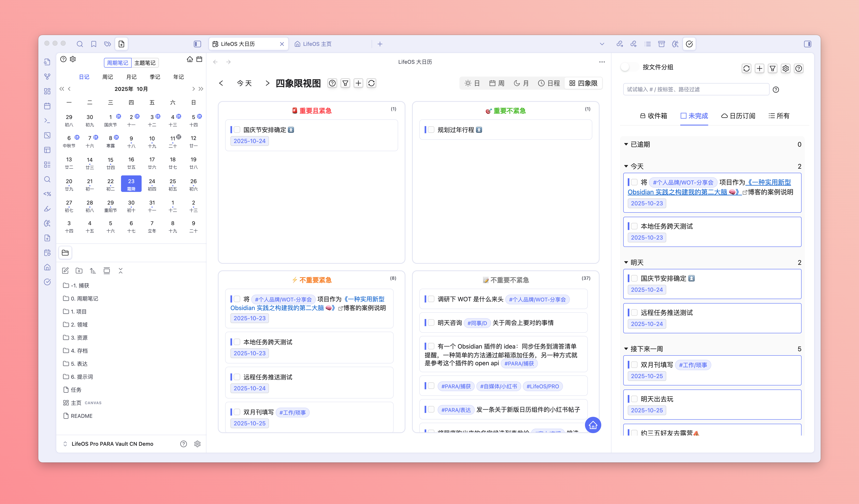Screen dimensions: 859x504
Task: Open the LifeOS 主页 tab
Action: click(317, 44)
